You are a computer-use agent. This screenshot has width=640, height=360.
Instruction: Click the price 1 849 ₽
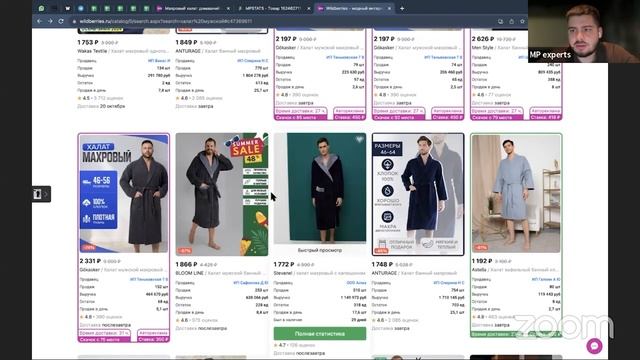point(186,42)
